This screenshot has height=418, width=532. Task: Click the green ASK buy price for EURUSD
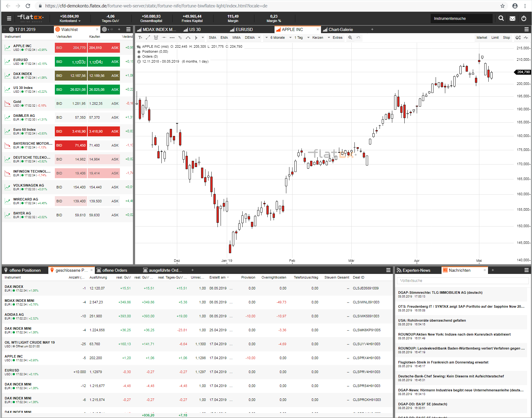pos(104,62)
